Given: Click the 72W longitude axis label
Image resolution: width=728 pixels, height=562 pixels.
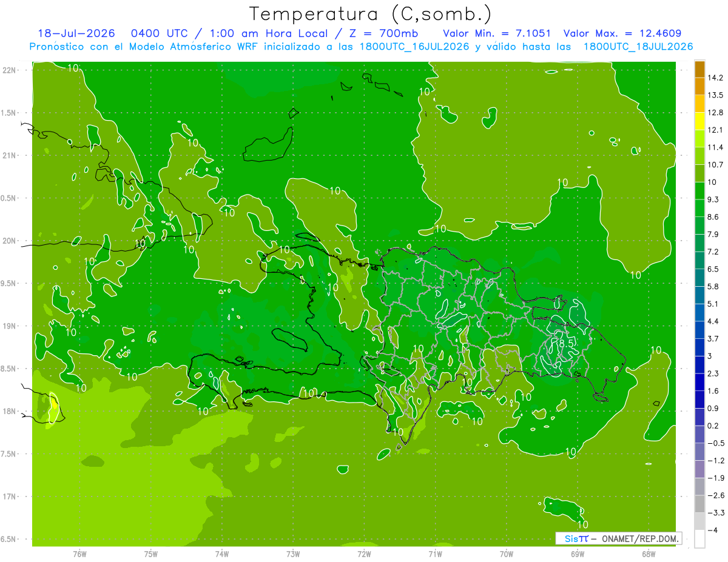Looking at the screenshot, I should [364, 554].
